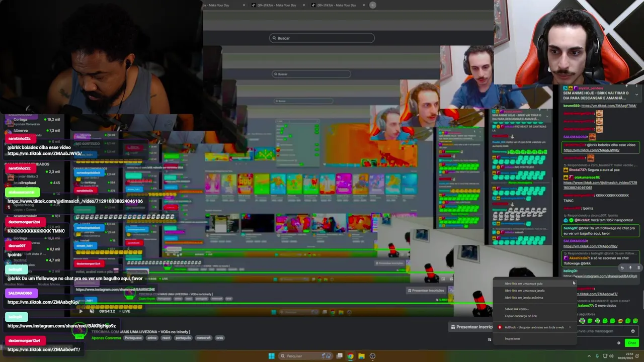Open chat settings gear icon
The height and width of the screenshot is (362, 644).
point(619,343)
